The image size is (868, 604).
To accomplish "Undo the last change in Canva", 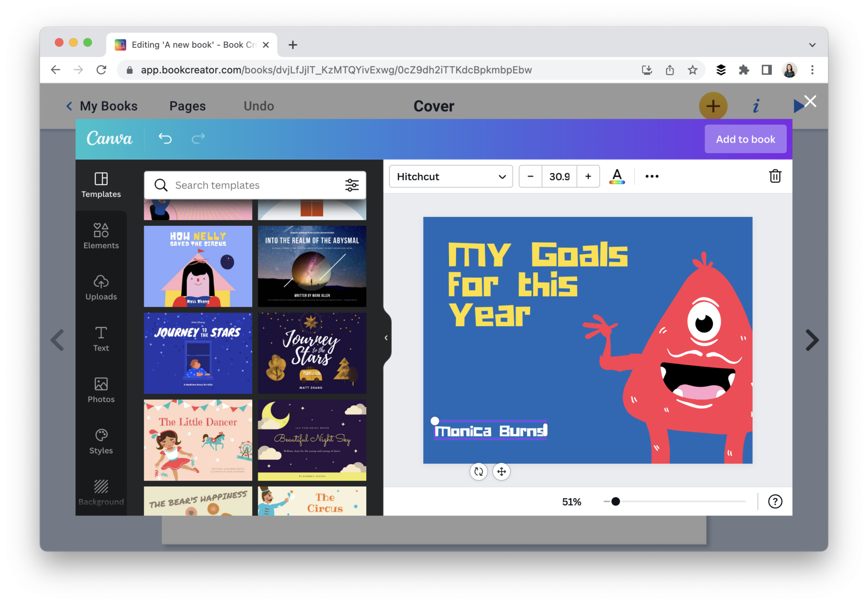I will [x=165, y=139].
